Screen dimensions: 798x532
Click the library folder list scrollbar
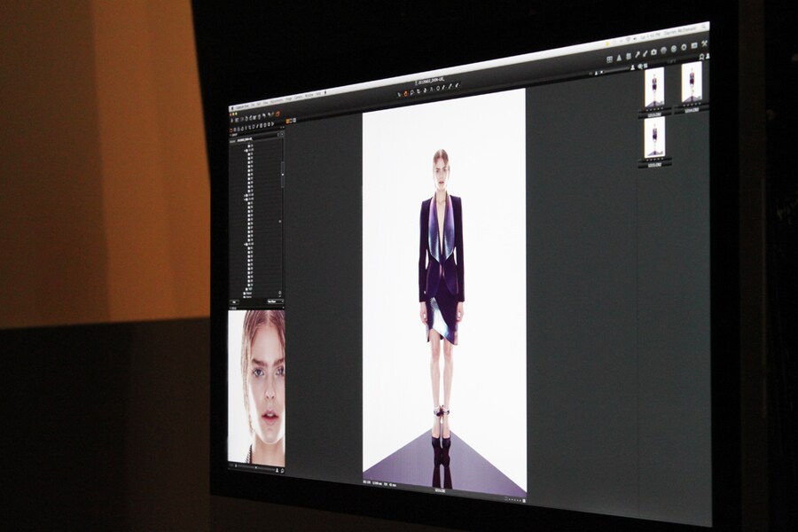(283, 173)
